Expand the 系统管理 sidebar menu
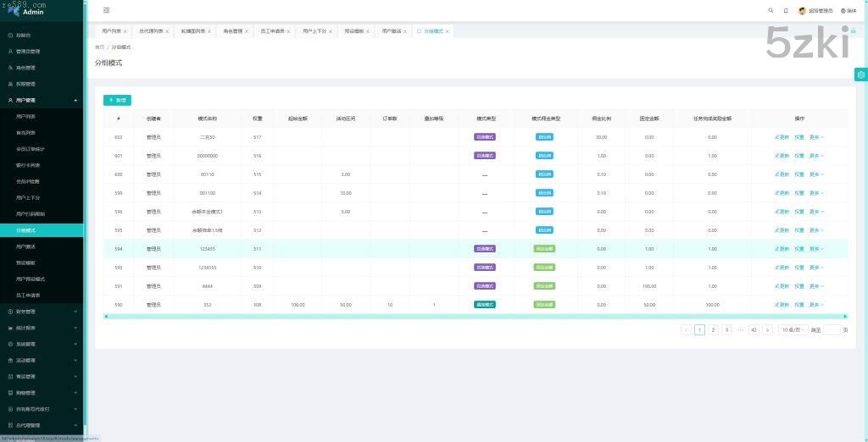This screenshot has height=442, width=868. pos(42,344)
